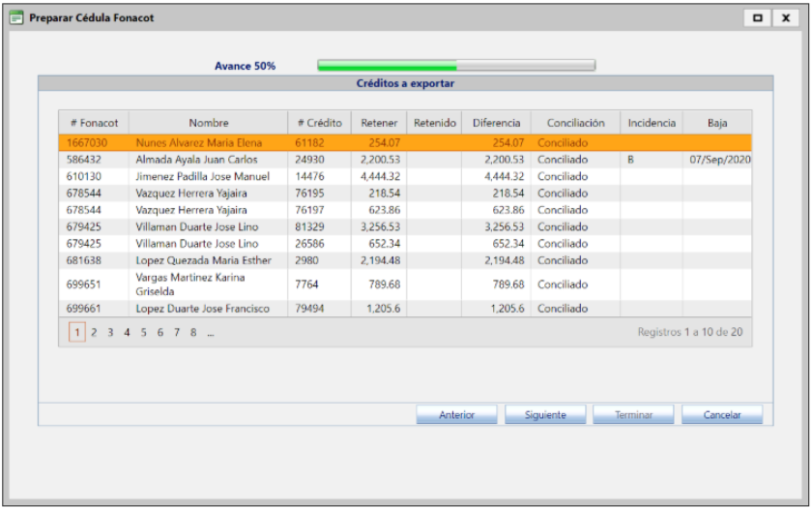812x508 pixels.
Task: Click the Diferencia amount 1,205.6
Action: pyautogui.click(x=507, y=309)
